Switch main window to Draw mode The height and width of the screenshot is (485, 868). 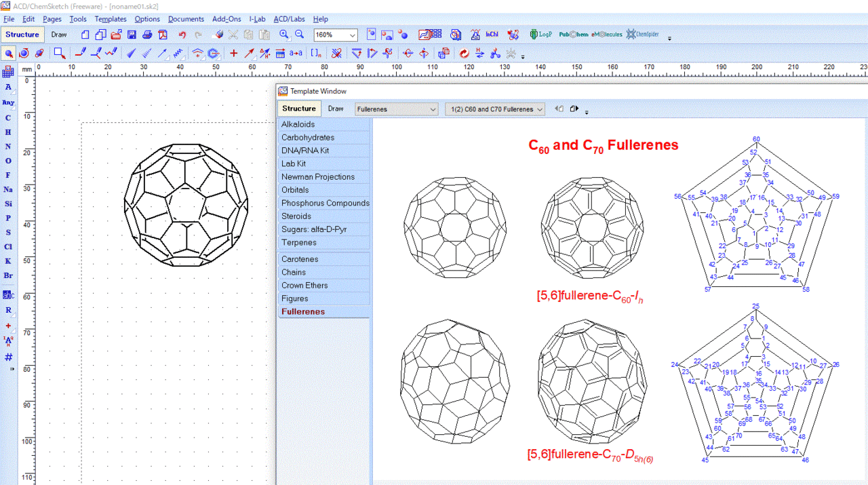tap(59, 35)
